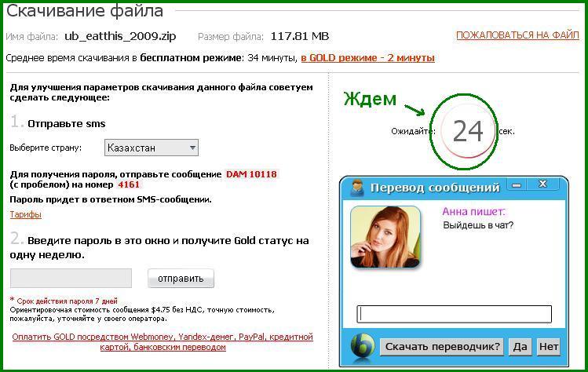This screenshot has height=372, width=588.
Task: Focus the password input field
Action: pos(71,278)
